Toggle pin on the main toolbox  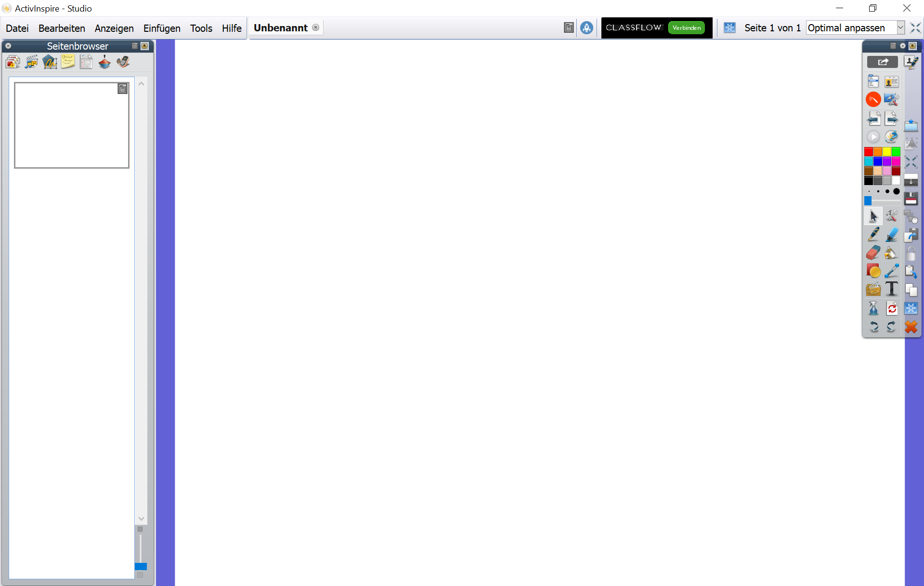tap(912, 46)
